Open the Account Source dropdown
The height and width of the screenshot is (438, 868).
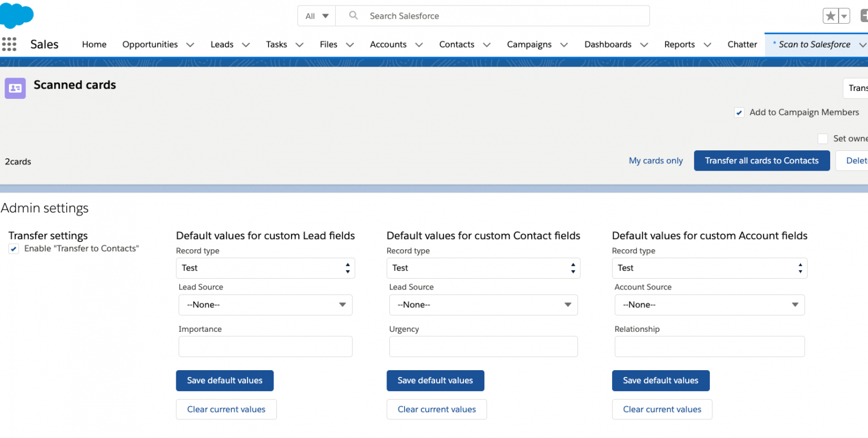pyautogui.click(x=710, y=305)
